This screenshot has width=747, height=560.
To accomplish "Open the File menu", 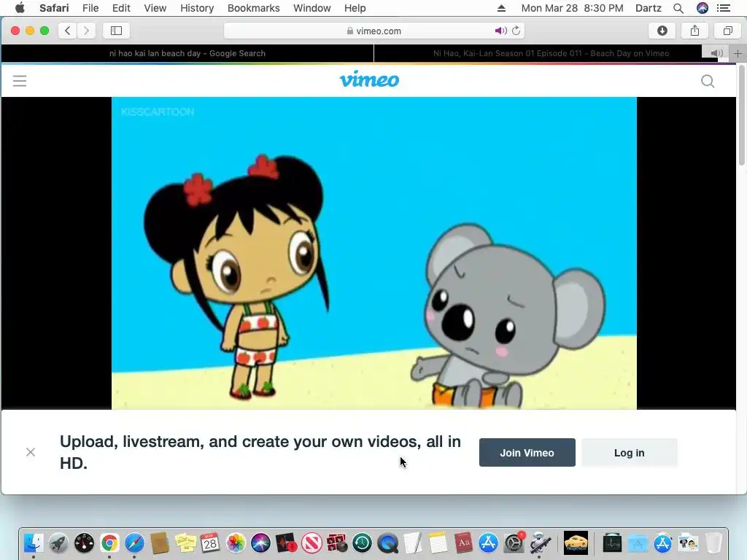I will [x=90, y=8].
